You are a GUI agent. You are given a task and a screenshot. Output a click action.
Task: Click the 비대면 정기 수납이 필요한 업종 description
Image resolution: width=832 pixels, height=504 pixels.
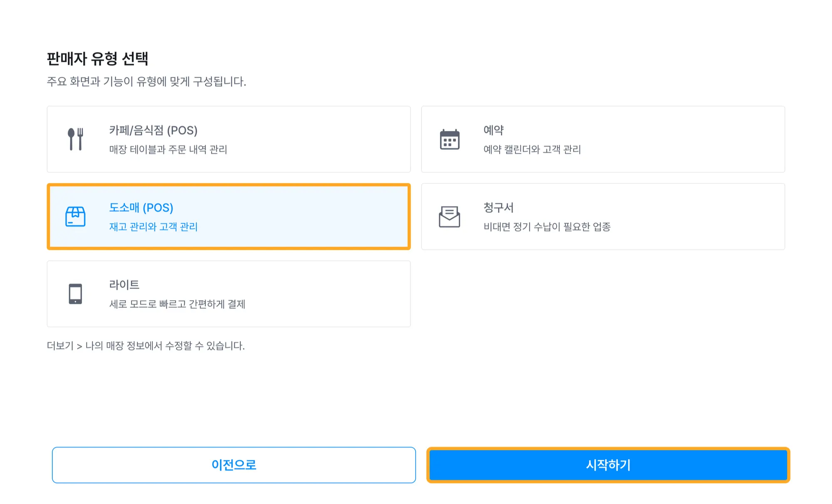tap(547, 227)
